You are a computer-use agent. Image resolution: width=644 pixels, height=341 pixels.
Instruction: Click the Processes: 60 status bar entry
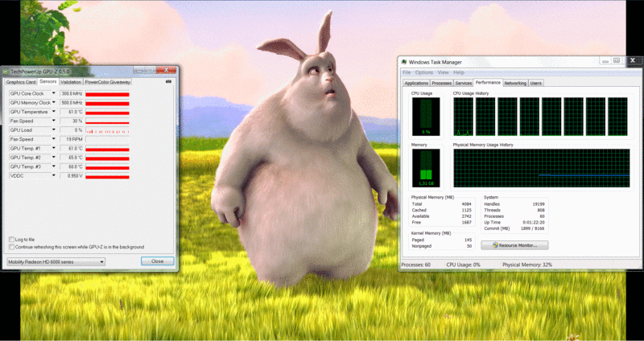coord(415,265)
